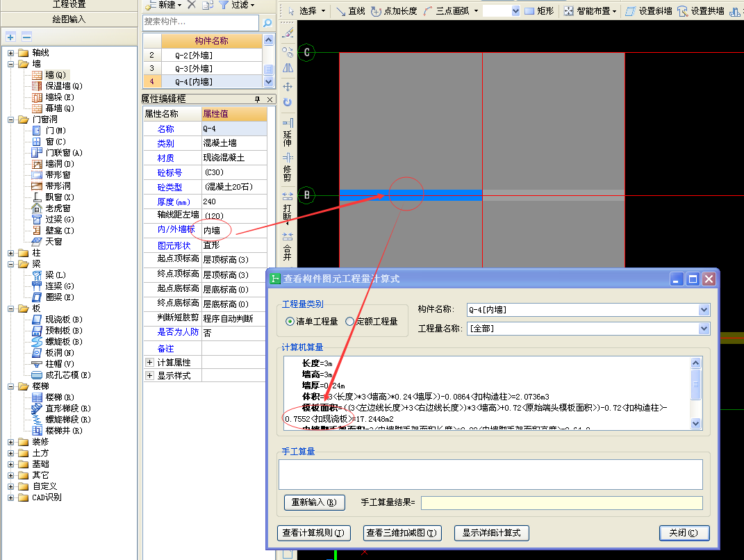Collapse the 墙 tree node
This screenshot has width=744, height=560.
10,64
